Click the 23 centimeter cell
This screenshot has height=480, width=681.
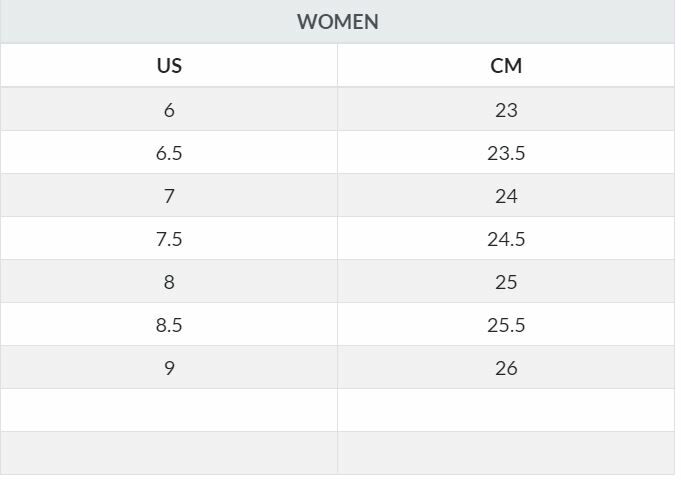[506, 109]
